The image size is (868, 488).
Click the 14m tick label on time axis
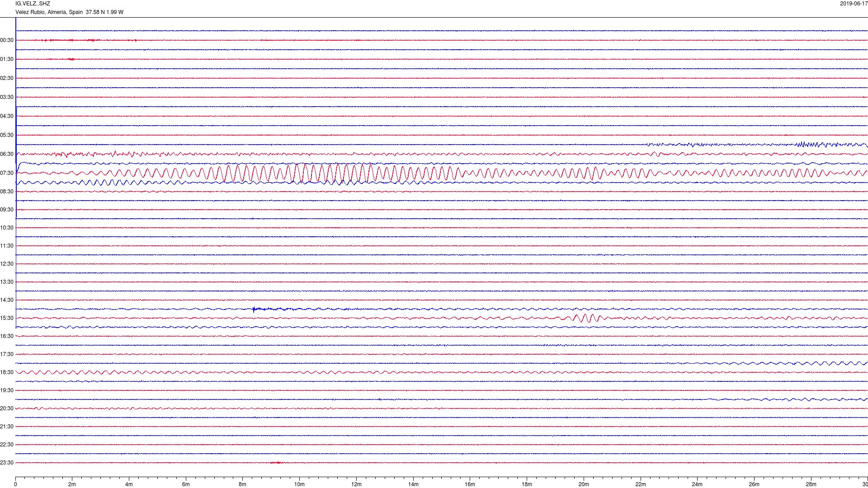[x=413, y=484]
